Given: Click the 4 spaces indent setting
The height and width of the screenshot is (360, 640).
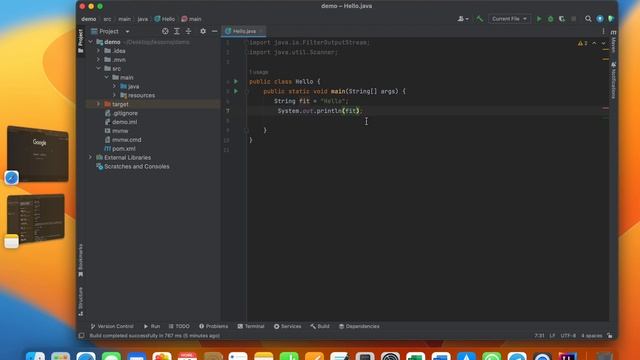Looking at the screenshot, I should tap(592, 336).
